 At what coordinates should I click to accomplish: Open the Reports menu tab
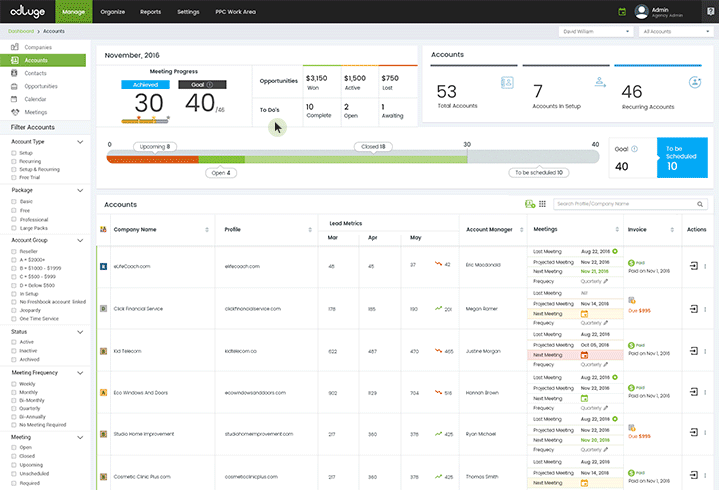click(x=150, y=12)
